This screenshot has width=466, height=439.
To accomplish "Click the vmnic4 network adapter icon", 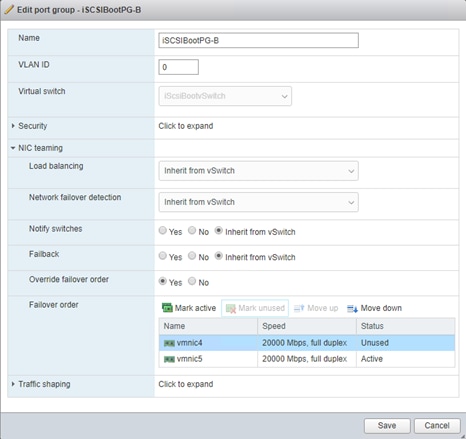I will (169, 343).
